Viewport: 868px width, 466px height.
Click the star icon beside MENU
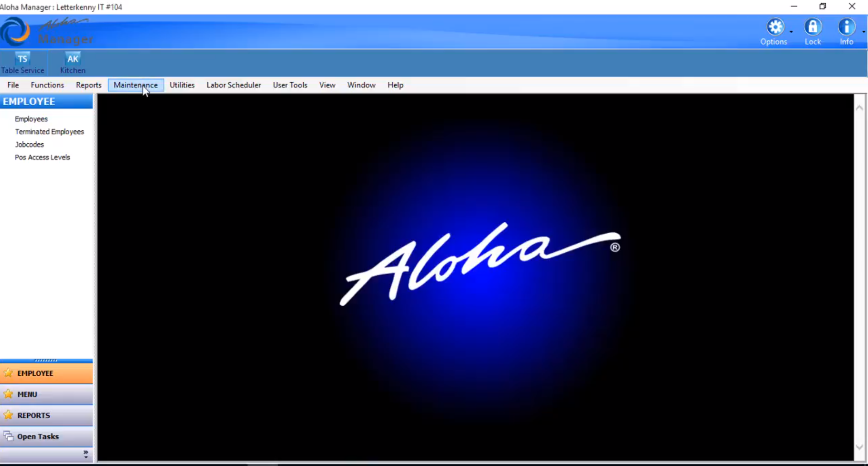(x=8, y=394)
